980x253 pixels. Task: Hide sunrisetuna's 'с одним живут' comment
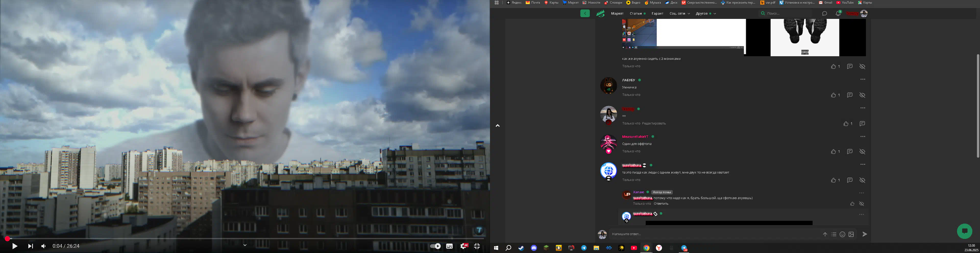coord(862,180)
